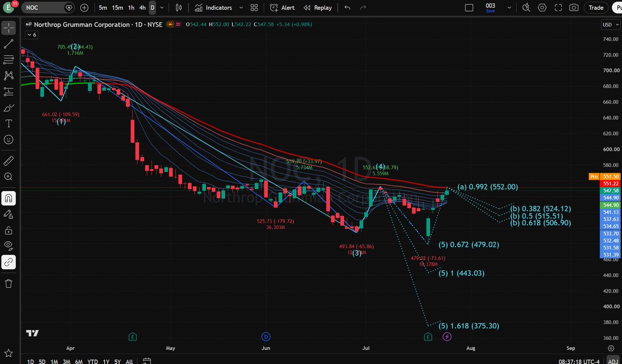Viewport: 622px width, 364px height.
Task: Set range to All
Action: (x=129, y=361)
